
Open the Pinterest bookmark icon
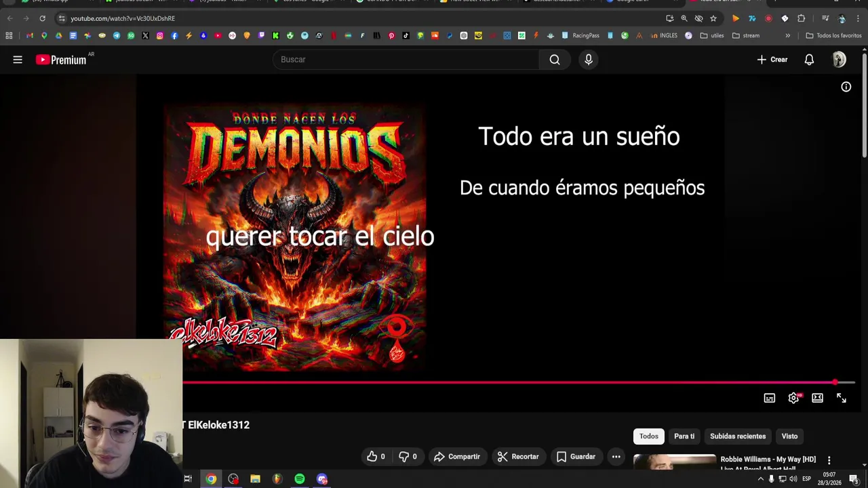391,35
